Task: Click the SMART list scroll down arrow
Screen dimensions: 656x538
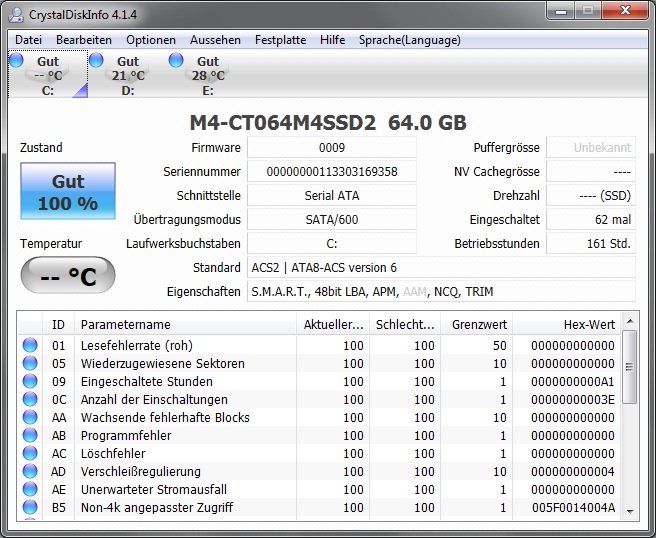Action: click(630, 512)
